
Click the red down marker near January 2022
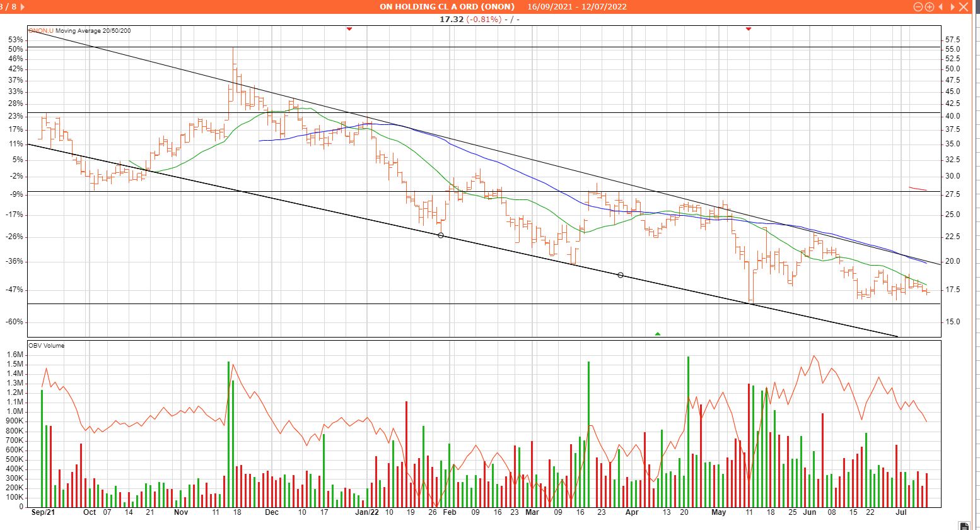pyautogui.click(x=349, y=29)
